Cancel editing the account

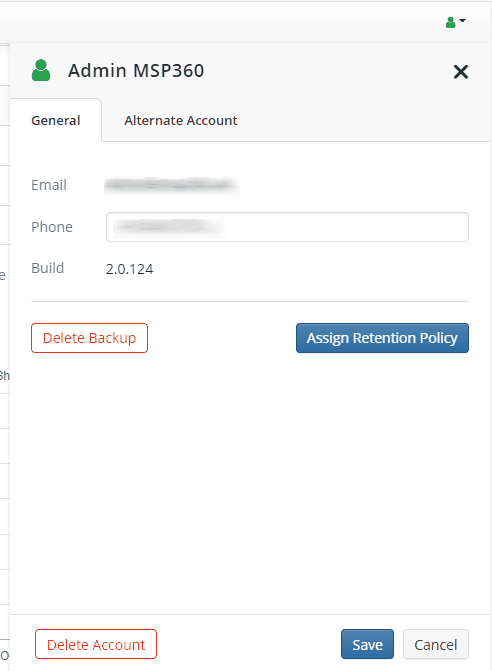pos(436,644)
